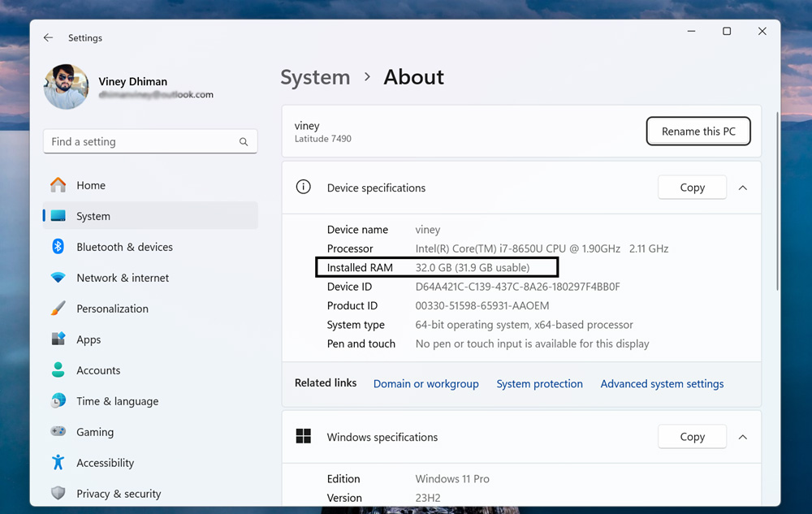Click the Bluetooth icon in sidebar
Image resolution: width=812 pixels, height=514 pixels.
click(x=58, y=247)
